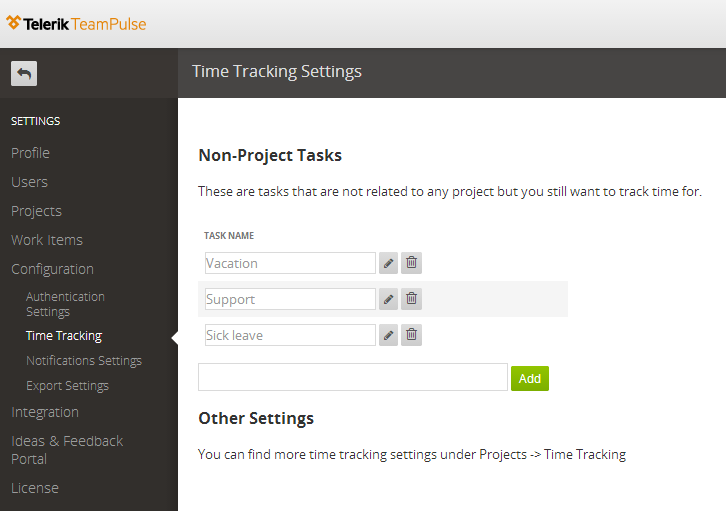Open the Profile settings page
The width and height of the screenshot is (726, 511).
pos(31,153)
